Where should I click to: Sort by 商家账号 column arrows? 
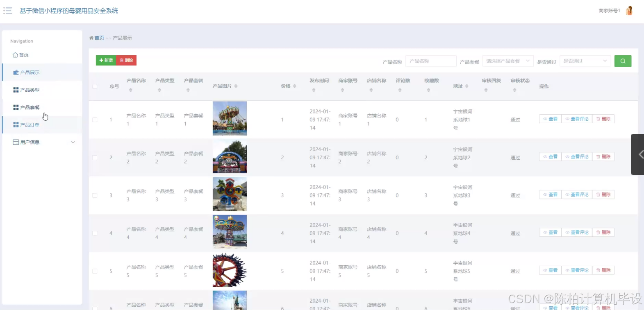[342, 90]
